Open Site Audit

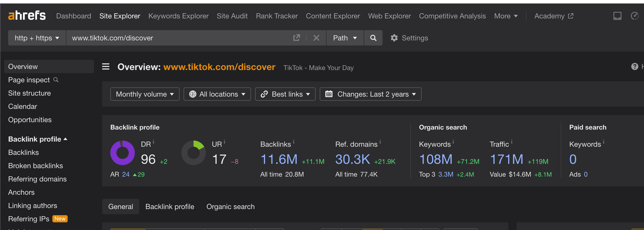(232, 16)
